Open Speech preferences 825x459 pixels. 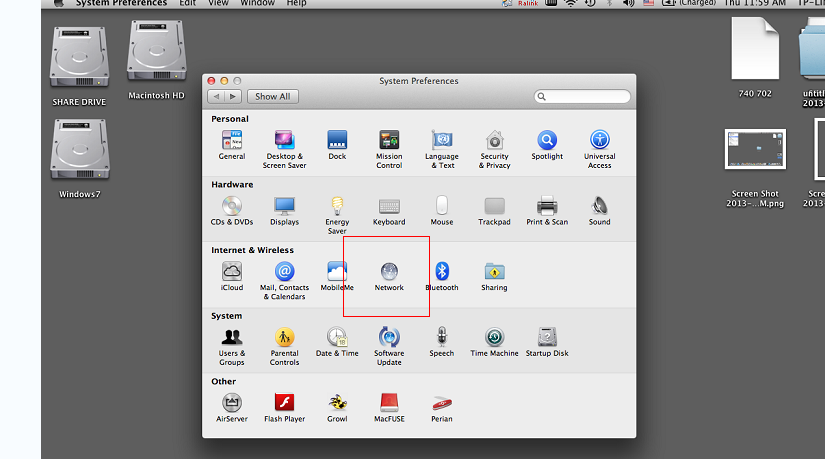pos(441,342)
